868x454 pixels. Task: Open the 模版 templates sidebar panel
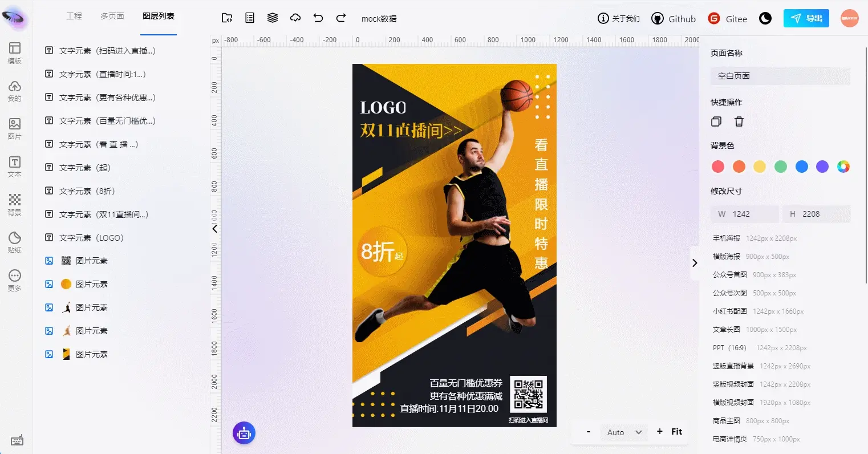[15, 53]
